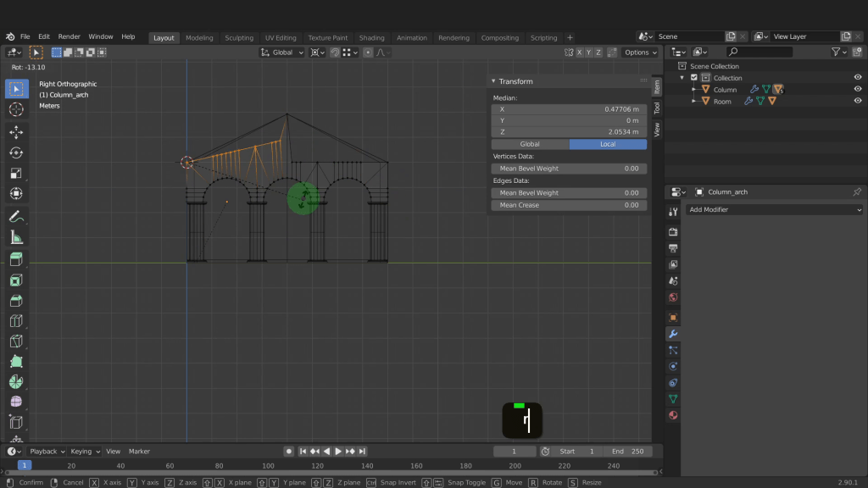Switch transform orientation to Global
Viewport: 868px width, 488px height.
[x=530, y=144]
